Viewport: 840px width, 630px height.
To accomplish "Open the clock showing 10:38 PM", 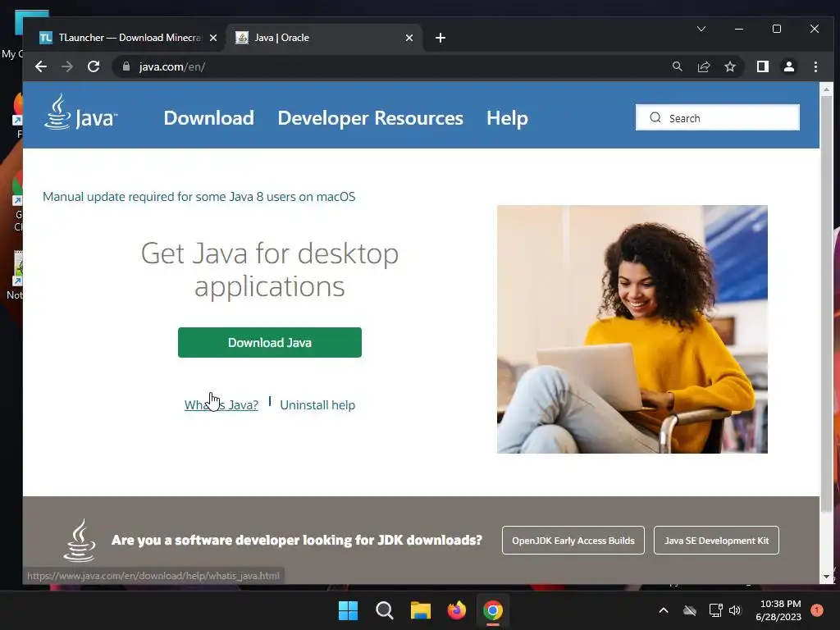I will tap(779, 610).
